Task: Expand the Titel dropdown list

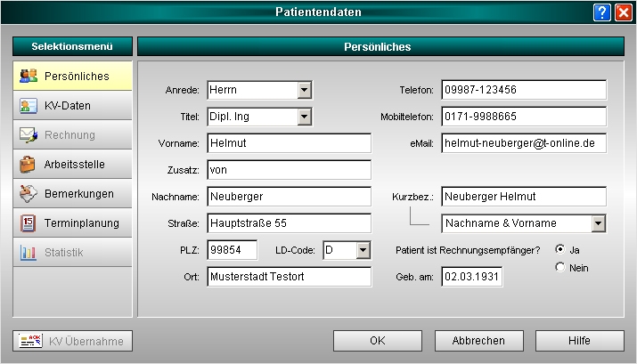Action: tap(304, 117)
